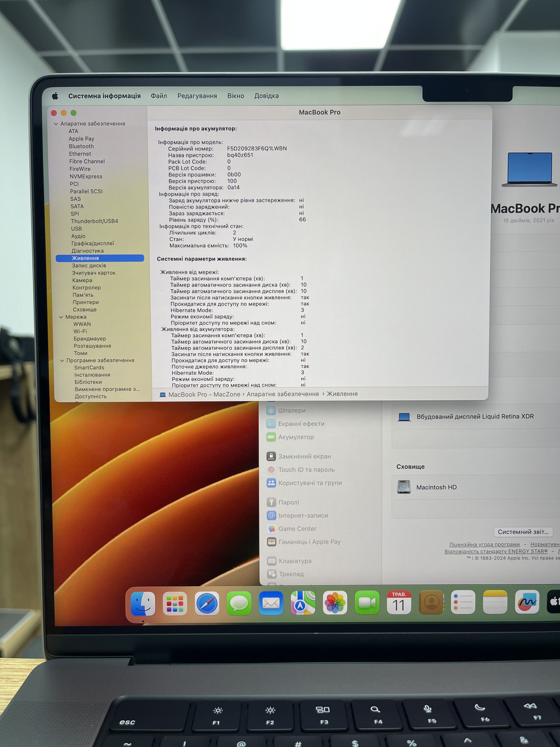Open Mail app in Dock
The image size is (560, 747).
tap(271, 603)
